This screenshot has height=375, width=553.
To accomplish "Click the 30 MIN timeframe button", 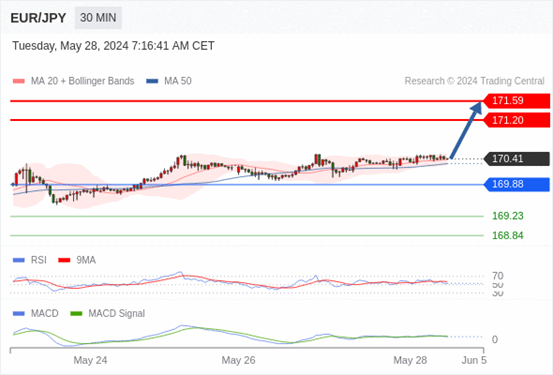I will 98,18.
